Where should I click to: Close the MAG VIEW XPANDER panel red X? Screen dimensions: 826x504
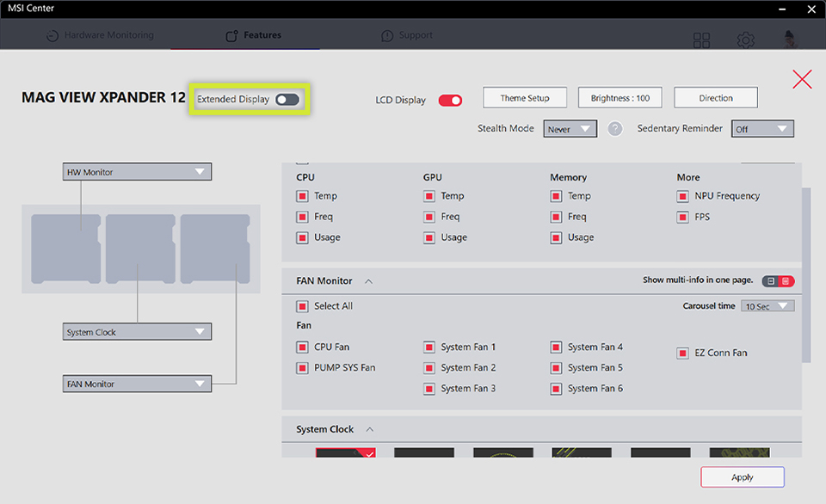(802, 79)
